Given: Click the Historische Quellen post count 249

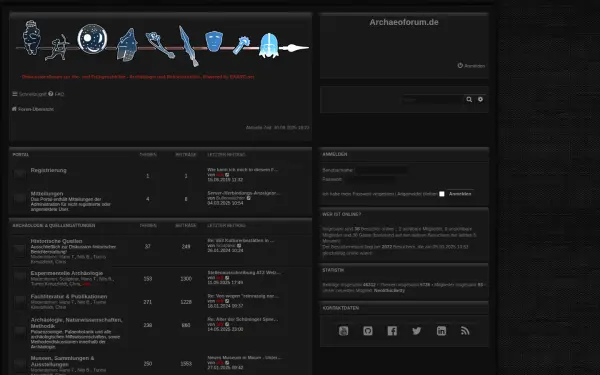Looking at the screenshot, I should tap(186, 247).
